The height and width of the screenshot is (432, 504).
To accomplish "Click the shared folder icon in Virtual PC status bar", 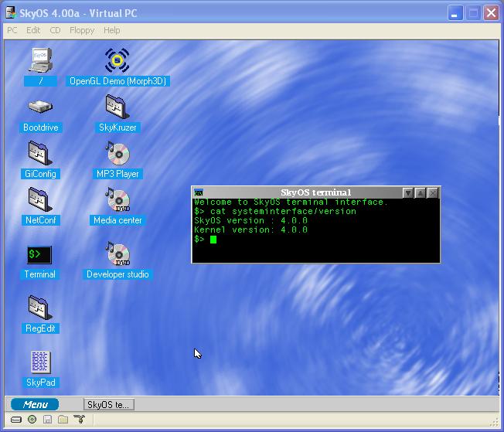I will point(63,419).
